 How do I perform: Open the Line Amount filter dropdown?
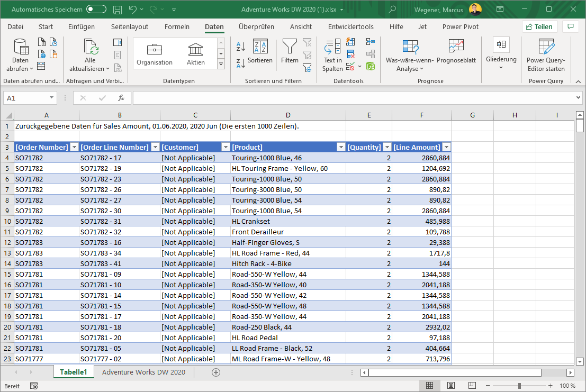[446, 147]
